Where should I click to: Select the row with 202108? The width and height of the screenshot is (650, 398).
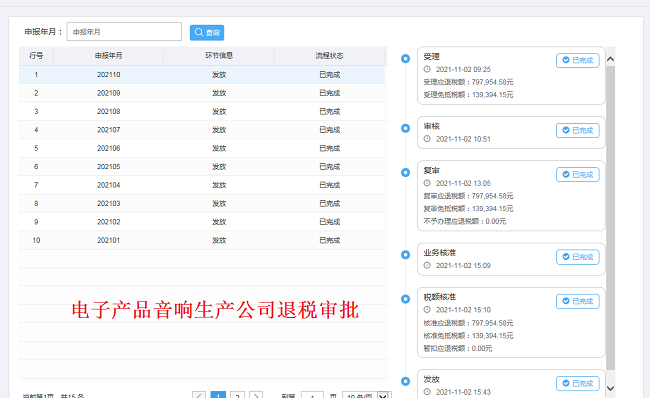coord(202,112)
